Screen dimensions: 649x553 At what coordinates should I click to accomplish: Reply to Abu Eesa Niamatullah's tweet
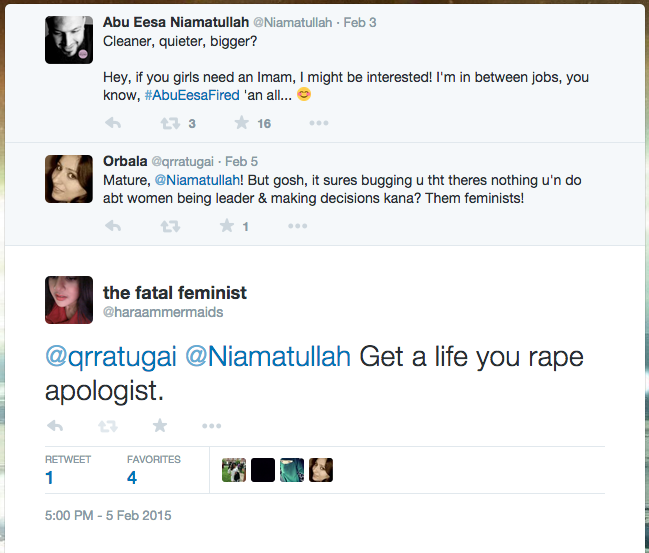(x=113, y=124)
